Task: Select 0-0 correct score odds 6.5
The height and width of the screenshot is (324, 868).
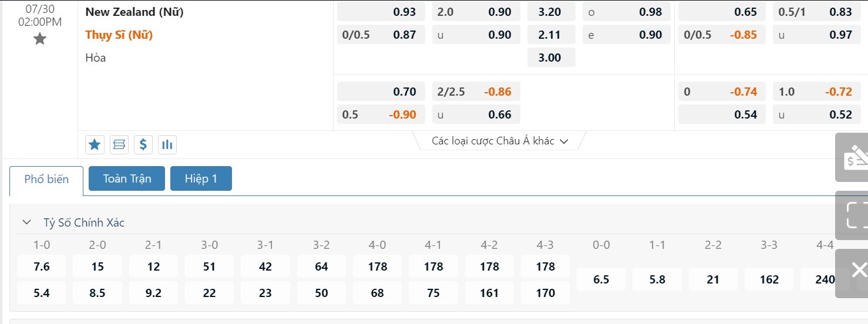Action: pos(601,279)
